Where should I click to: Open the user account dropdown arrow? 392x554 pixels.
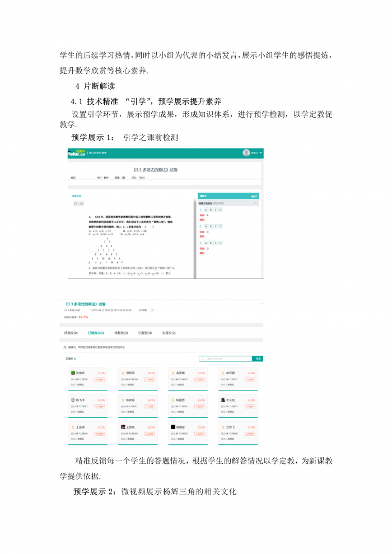point(260,153)
